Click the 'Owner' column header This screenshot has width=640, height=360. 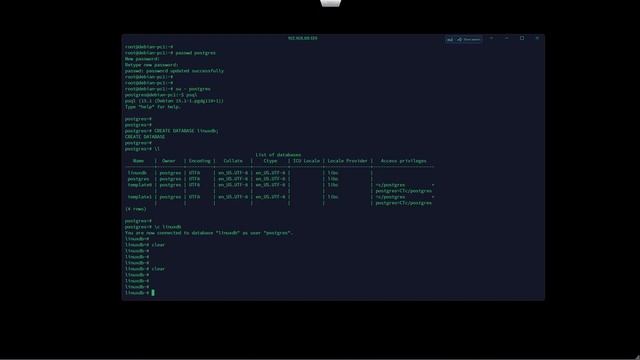tap(169, 161)
